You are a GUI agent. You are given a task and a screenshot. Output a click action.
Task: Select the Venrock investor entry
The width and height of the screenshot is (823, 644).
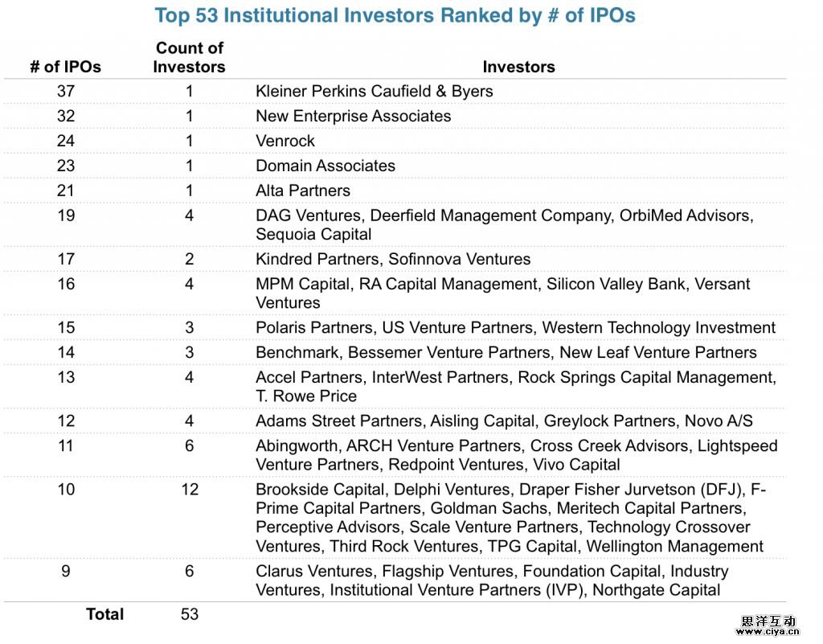(285, 141)
